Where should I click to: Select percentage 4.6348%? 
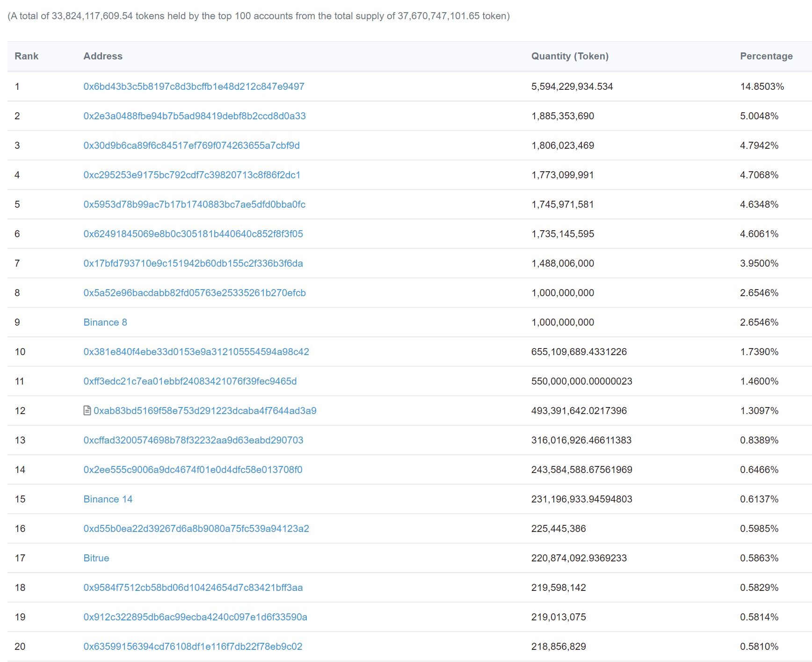(x=759, y=204)
